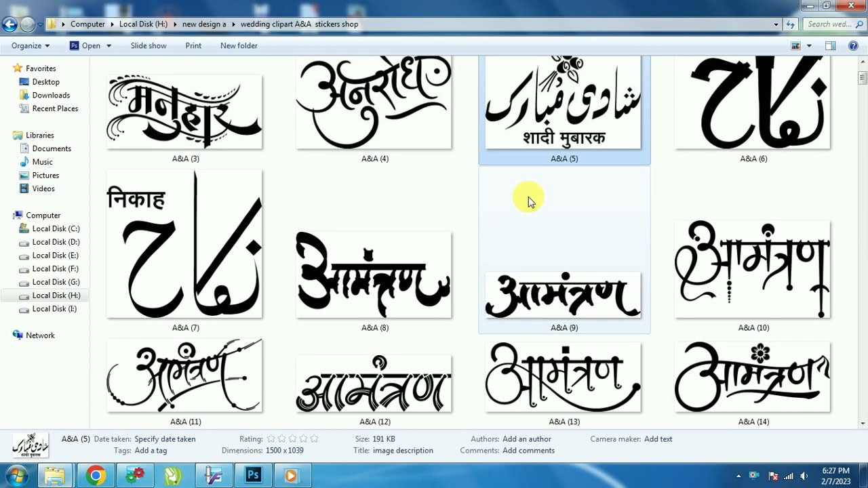Expand Open button's app dropdown arrow
The height and width of the screenshot is (488, 868).
click(108, 46)
